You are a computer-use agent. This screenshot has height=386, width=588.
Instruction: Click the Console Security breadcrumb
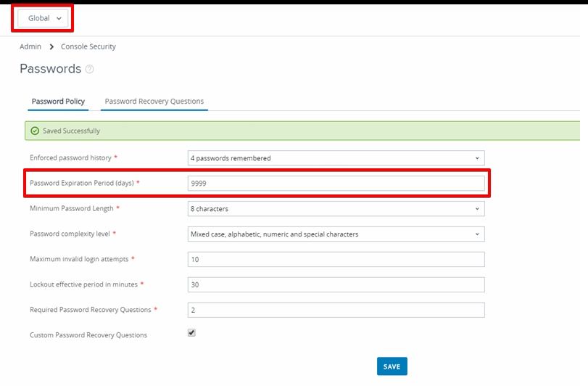[x=88, y=46]
